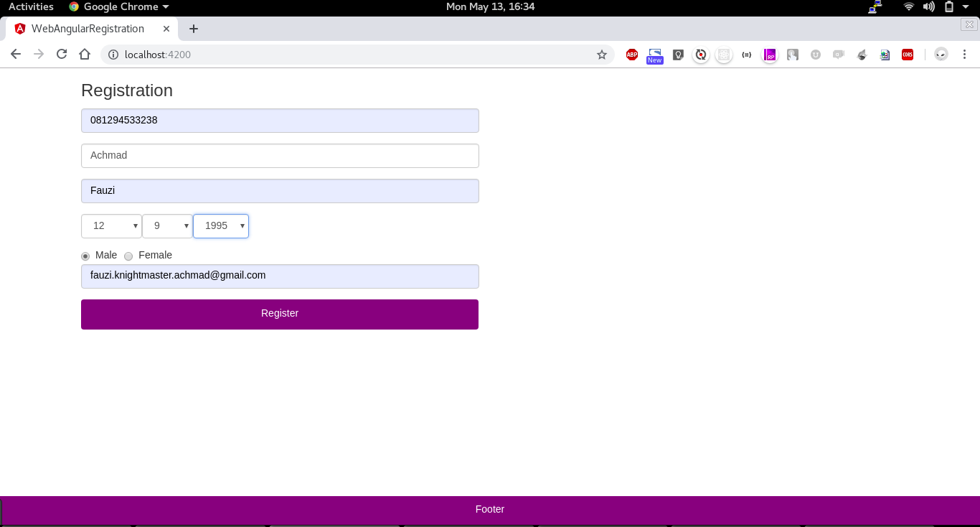Open Chrome's three-dot menu
The width and height of the screenshot is (980, 527).
pyautogui.click(x=965, y=55)
